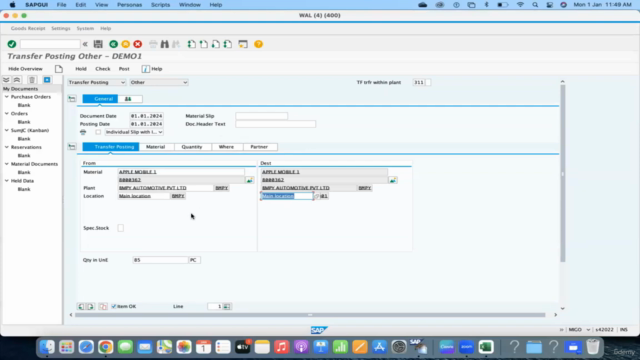
Task: Click the Line number search icon
Action: pyautogui.click(x=227, y=306)
